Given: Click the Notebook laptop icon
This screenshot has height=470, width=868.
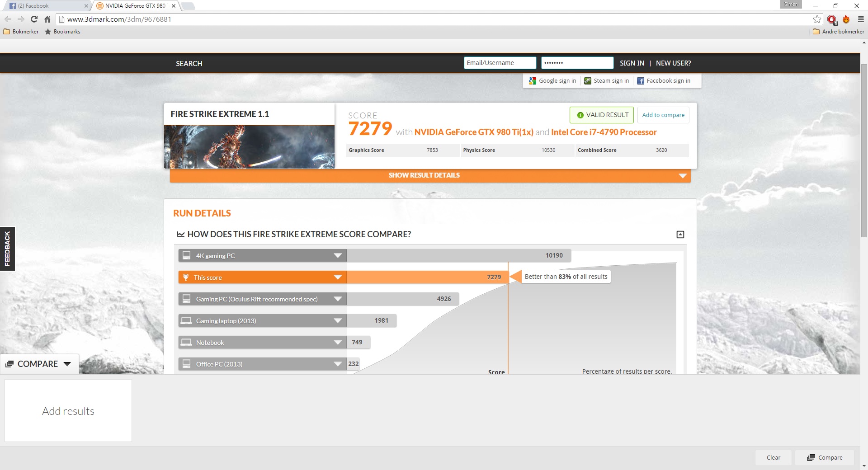Looking at the screenshot, I should [x=186, y=342].
